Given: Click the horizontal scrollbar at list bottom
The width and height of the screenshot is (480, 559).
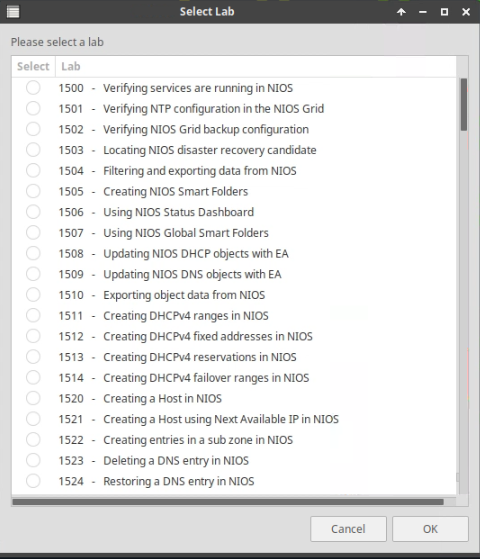Looking at the screenshot, I should click(x=228, y=502).
